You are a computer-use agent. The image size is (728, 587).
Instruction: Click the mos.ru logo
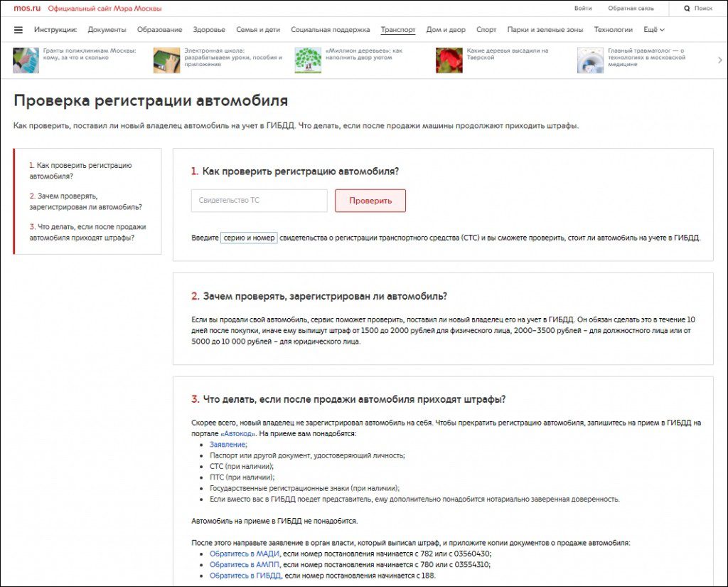click(x=27, y=9)
